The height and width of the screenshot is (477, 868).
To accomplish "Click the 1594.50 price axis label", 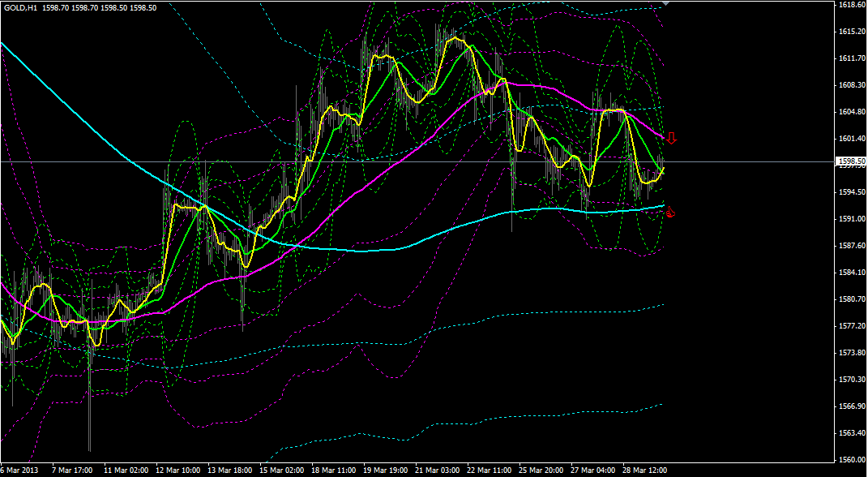I will point(852,192).
